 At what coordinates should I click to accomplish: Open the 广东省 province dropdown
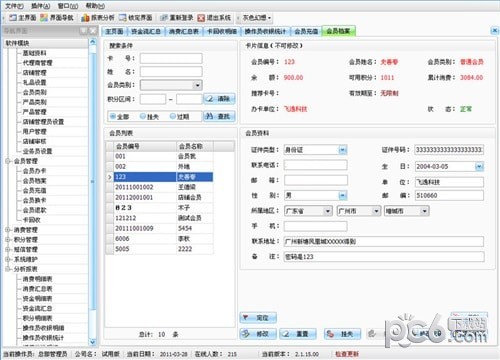(328, 211)
